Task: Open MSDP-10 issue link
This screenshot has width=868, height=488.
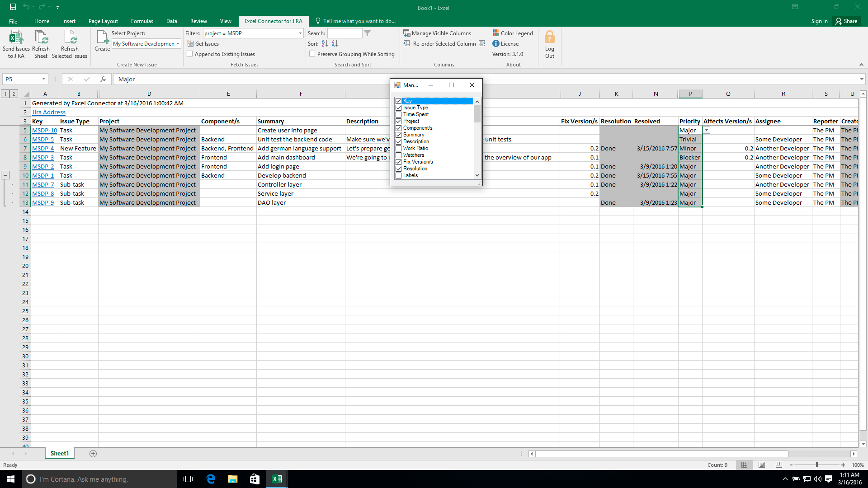Action: [x=44, y=130]
